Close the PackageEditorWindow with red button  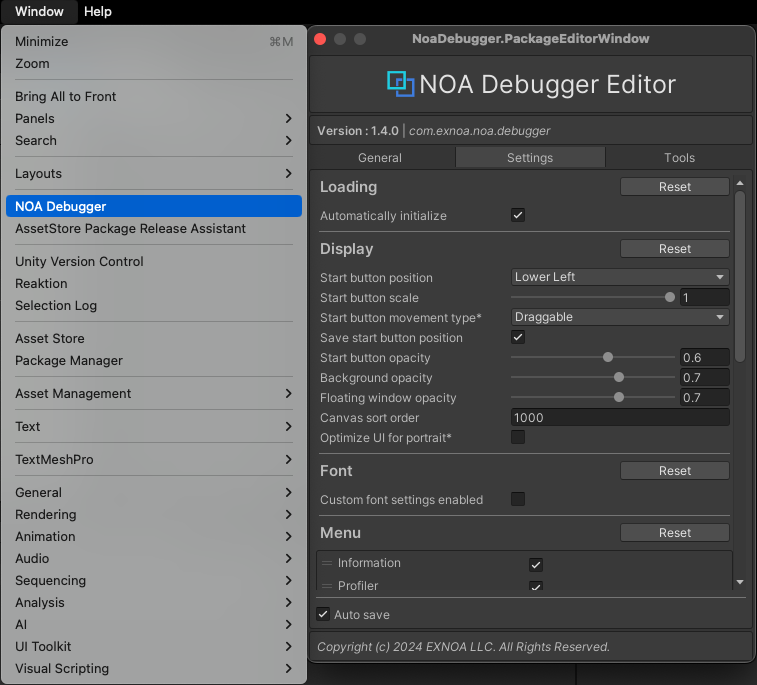click(x=320, y=39)
